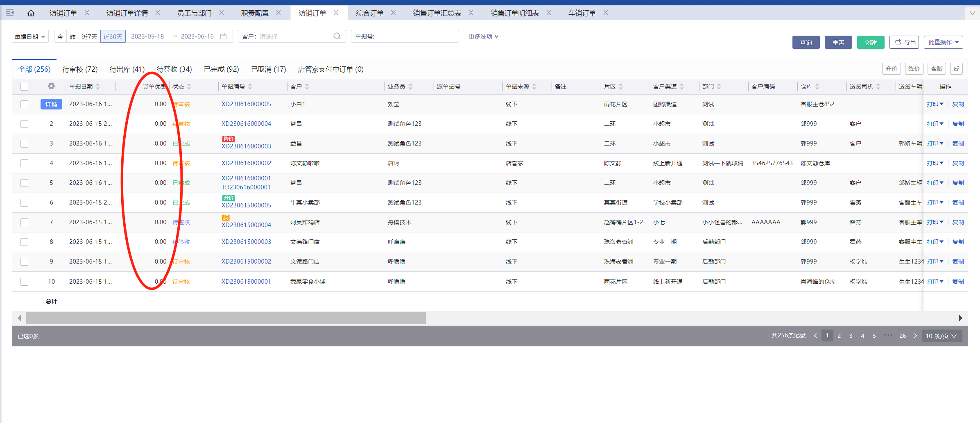Select the checkbox for row 10

25,282
